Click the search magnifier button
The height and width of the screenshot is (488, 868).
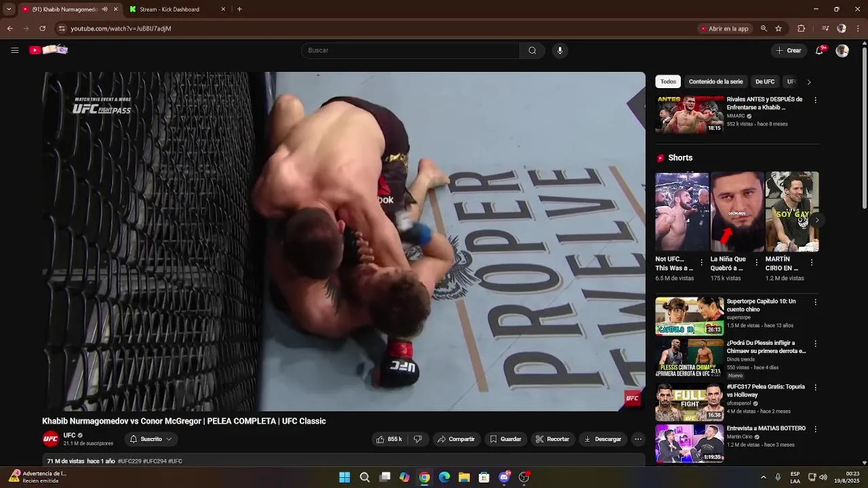click(x=532, y=50)
